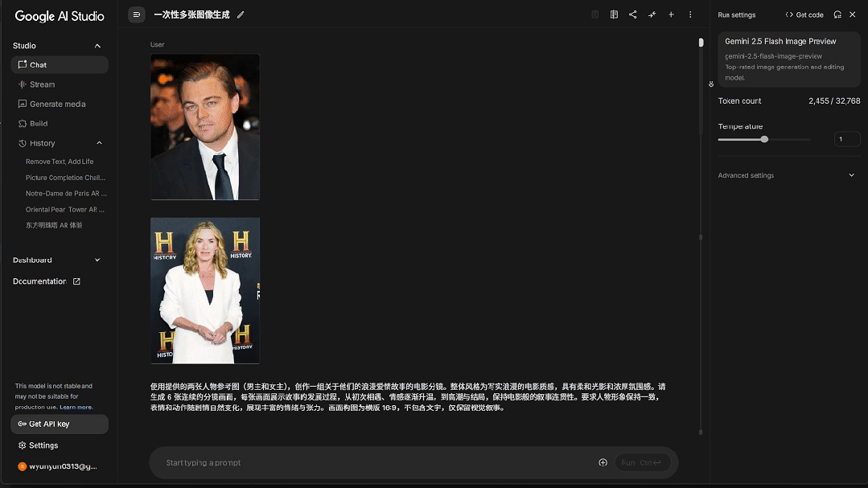Open the attach file icon in prompt bar

click(x=603, y=462)
